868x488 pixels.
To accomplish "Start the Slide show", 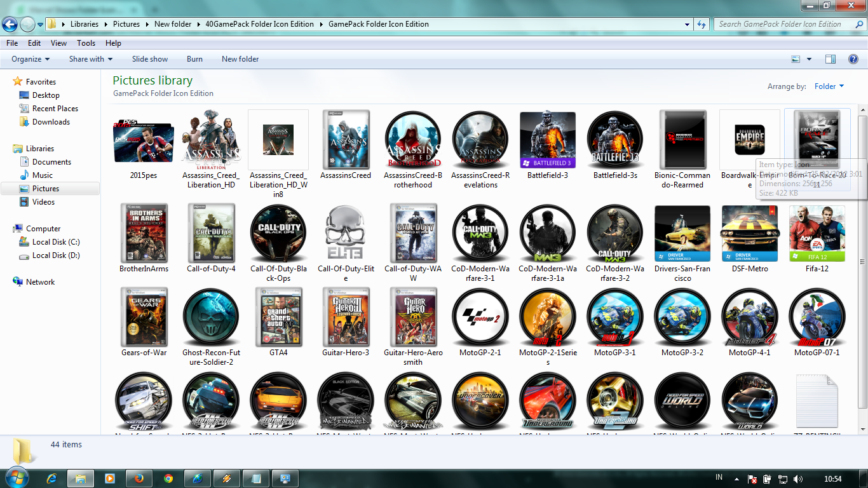I will click(x=150, y=59).
